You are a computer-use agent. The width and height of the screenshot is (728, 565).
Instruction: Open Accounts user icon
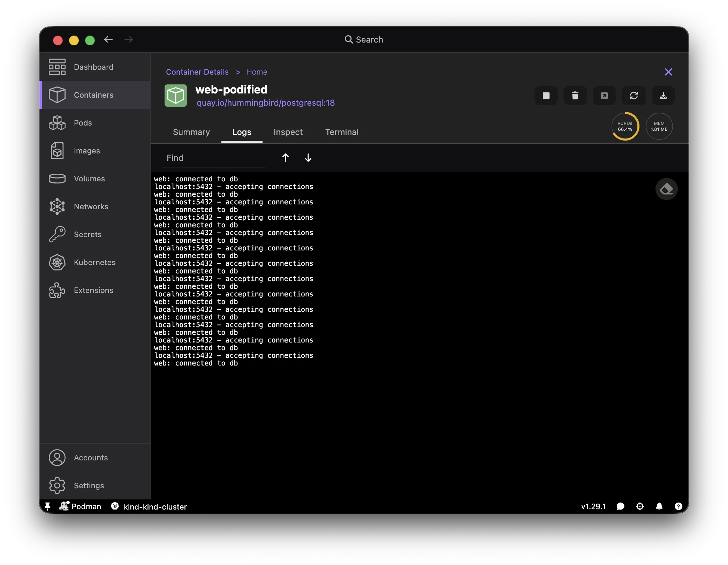click(x=57, y=458)
